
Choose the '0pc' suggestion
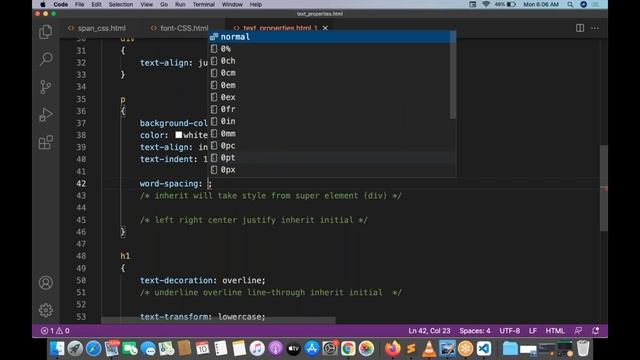tap(329, 146)
